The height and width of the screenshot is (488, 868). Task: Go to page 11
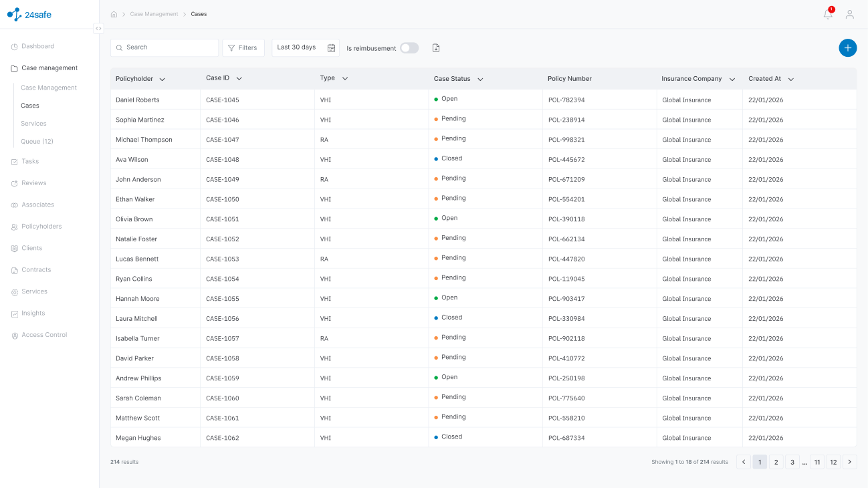pos(817,462)
